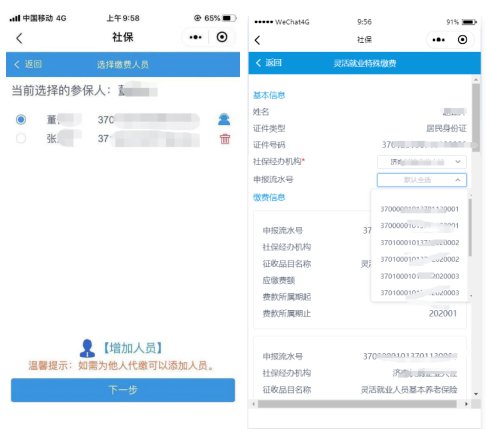Select the second person radio button starting 张
This screenshot has width=487, height=436.
pyautogui.click(x=21, y=138)
